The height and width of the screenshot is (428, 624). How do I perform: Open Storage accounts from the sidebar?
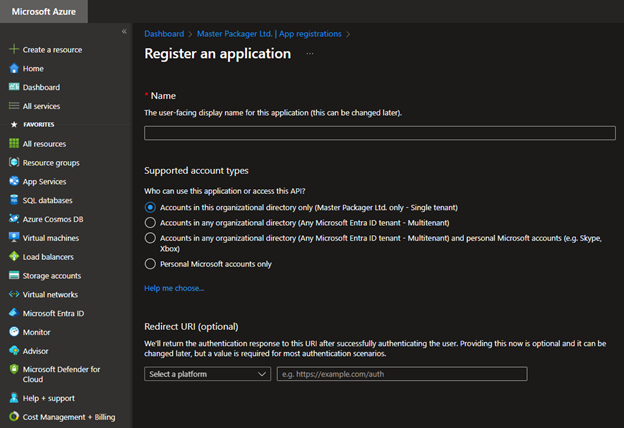pos(52,276)
